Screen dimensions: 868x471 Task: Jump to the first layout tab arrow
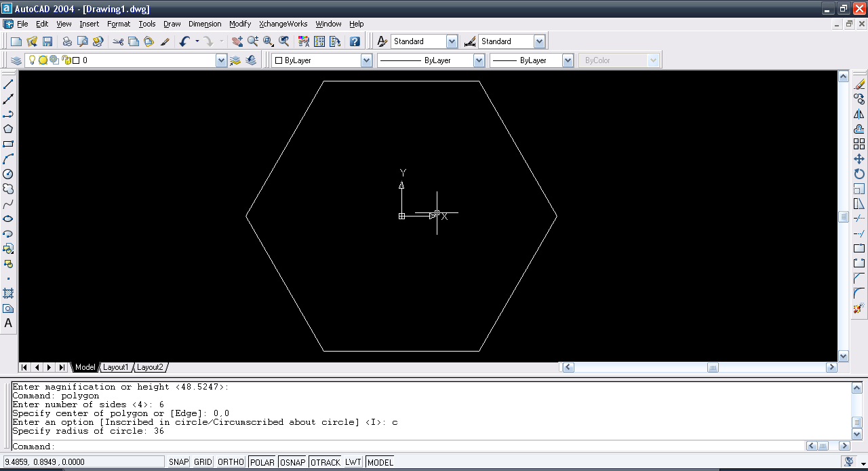point(24,367)
